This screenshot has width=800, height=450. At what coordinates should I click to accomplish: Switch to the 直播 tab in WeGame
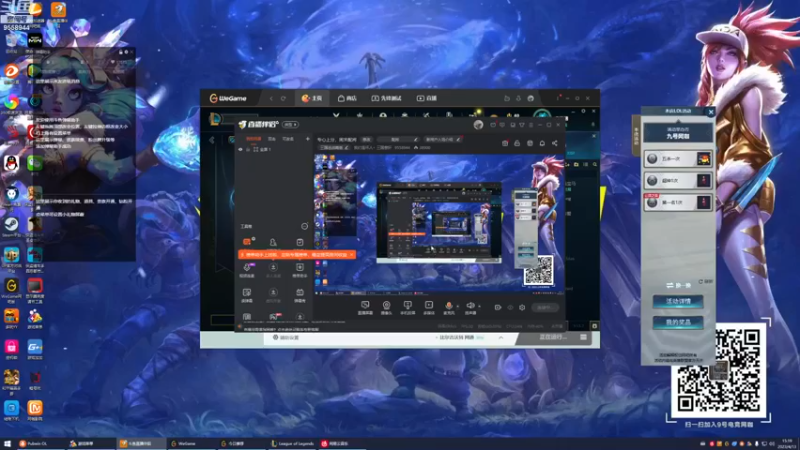[427, 98]
